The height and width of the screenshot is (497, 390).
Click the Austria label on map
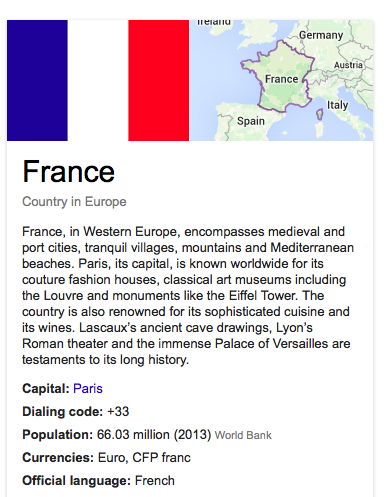348,65
